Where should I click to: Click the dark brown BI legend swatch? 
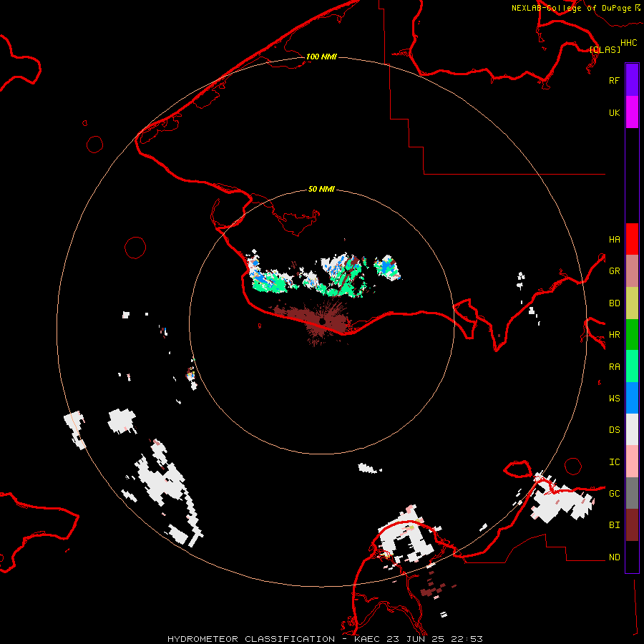click(x=632, y=525)
